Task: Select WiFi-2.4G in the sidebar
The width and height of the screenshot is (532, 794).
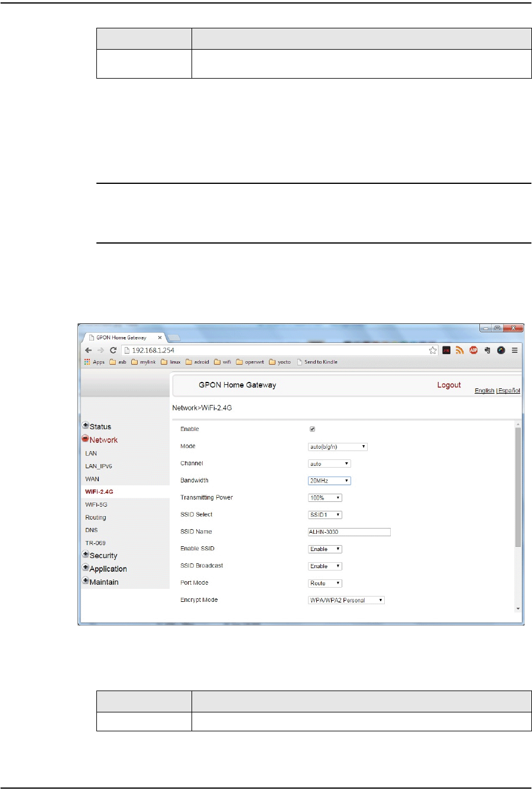Action: pos(99,492)
